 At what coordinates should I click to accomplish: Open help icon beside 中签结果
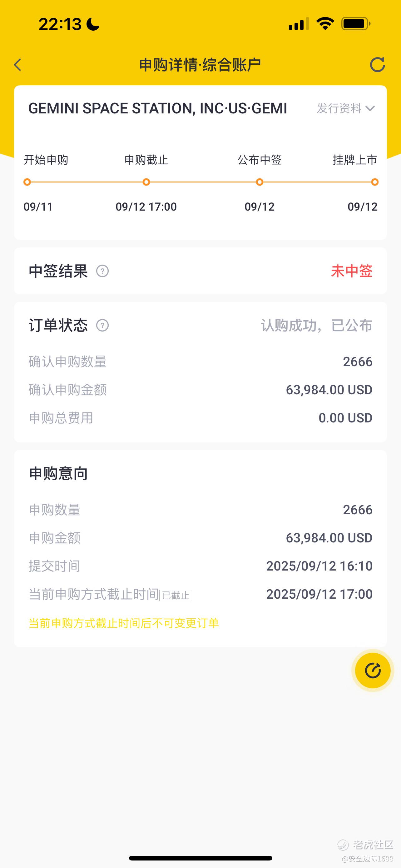(102, 271)
